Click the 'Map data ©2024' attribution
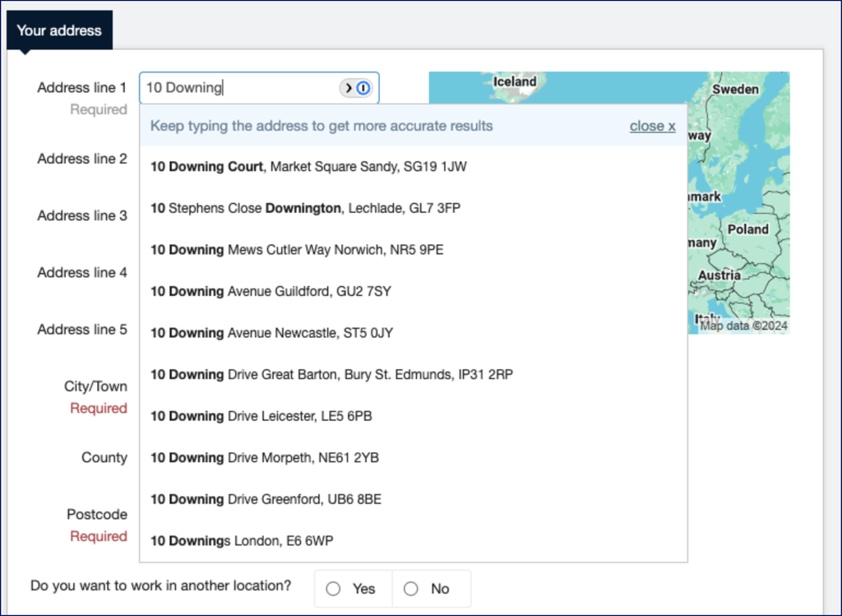Image resolution: width=842 pixels, height=616 pixels. pos(743,326)
